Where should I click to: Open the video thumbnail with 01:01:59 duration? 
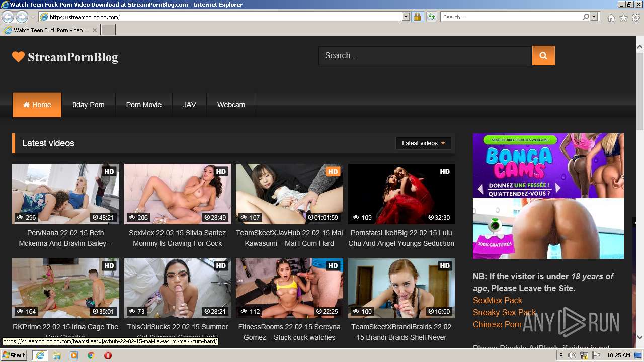[x=289, y=194]
